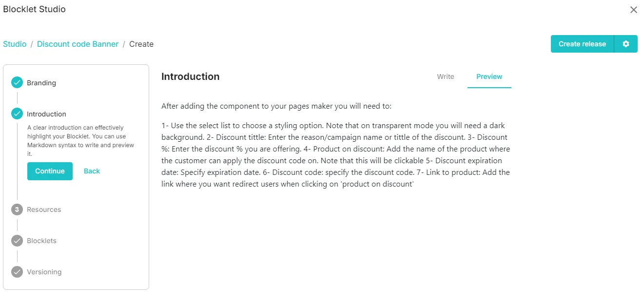Click the Versioning step check icon
The width and height of the screenshot is (644, 304).
pyautogui.click(x=17, y=272)
